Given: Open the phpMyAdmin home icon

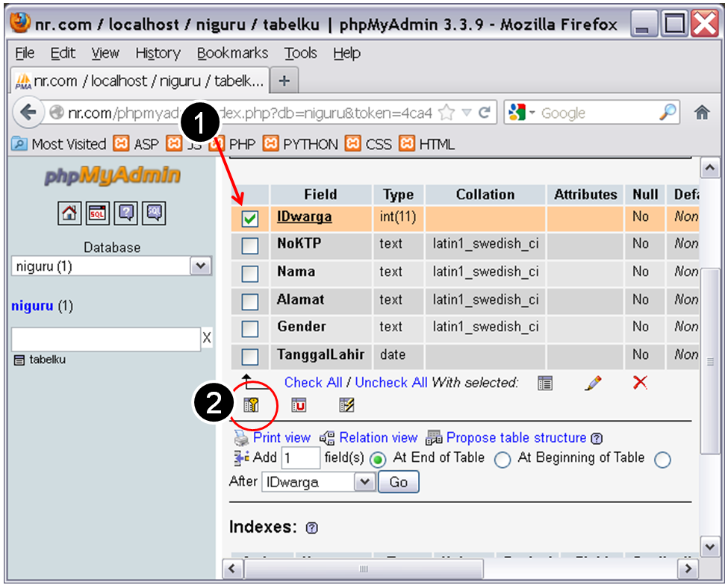Looking at the screenshot, I should (69, 213).
